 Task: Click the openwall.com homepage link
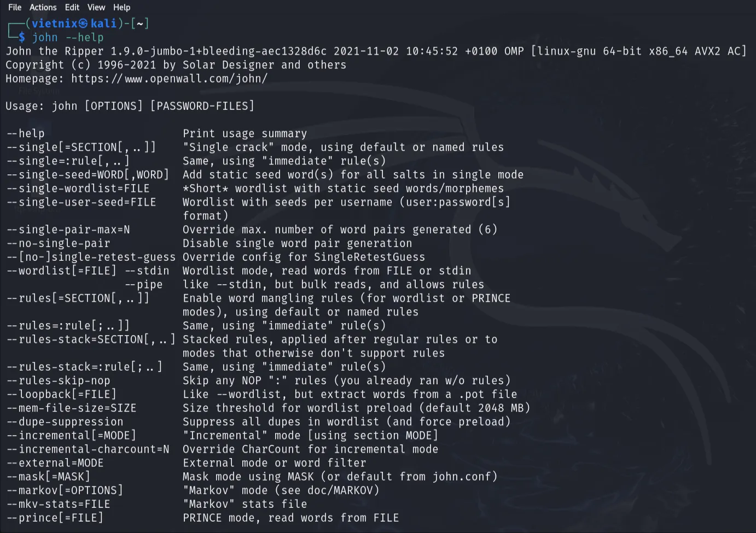[168, 78]
